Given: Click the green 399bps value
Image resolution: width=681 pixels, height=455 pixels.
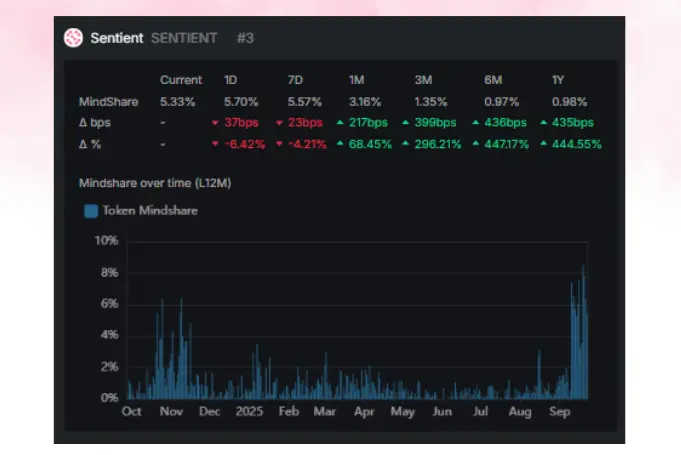Looking at the screenshot, I should [x=435, y=122].
